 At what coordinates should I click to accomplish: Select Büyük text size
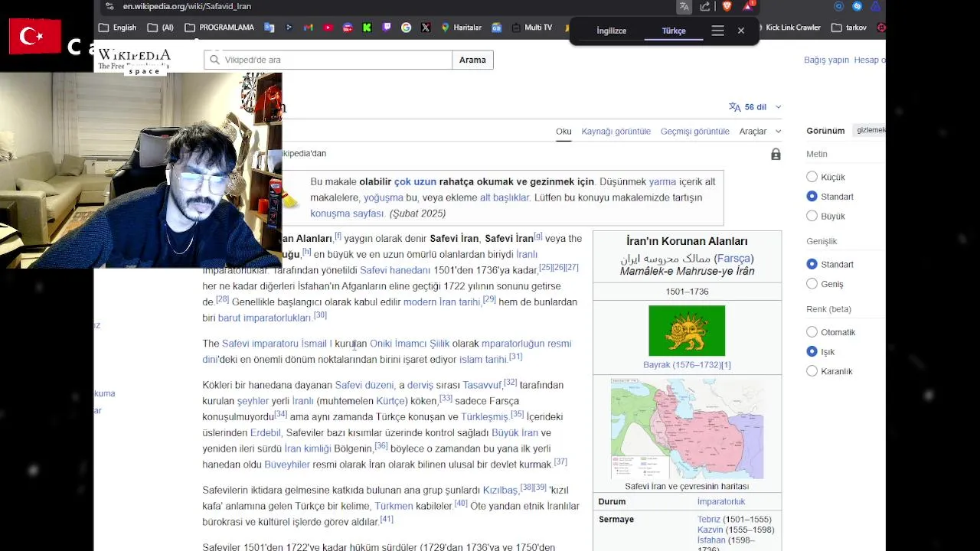click(812, 216)
